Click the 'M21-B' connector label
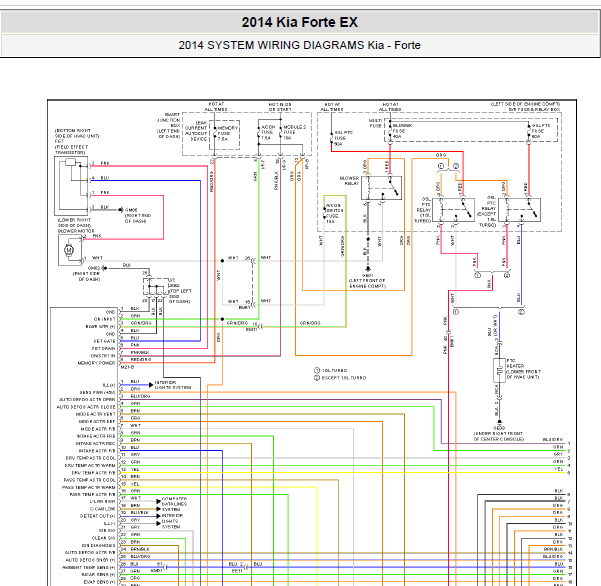The height and width of the screenshot is (586, 601). click(127, 367)
